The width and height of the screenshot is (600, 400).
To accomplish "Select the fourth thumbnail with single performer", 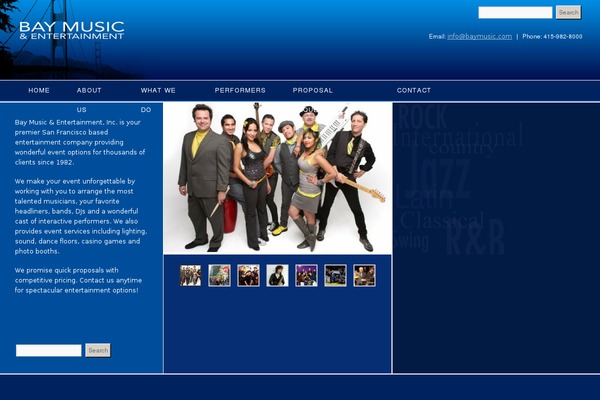I will 277,275.
